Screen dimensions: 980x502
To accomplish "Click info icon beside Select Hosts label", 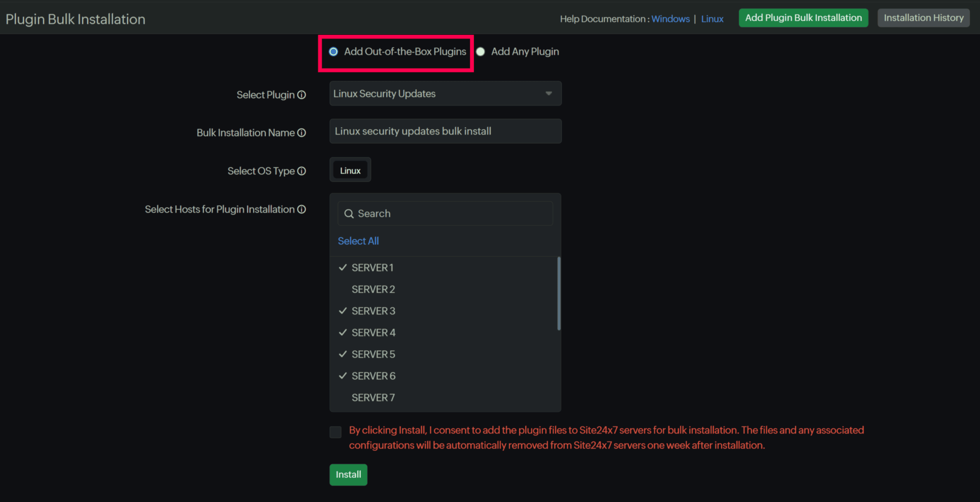I will 302,209.
